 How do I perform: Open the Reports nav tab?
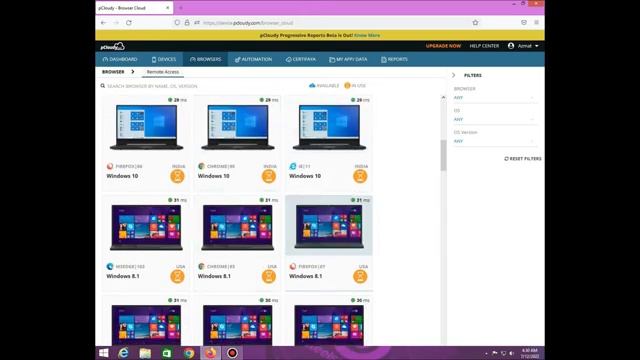point(394,60)
